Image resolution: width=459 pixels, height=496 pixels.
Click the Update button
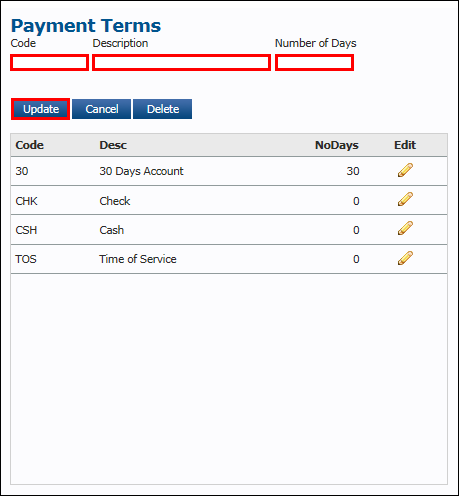tap(41, 109)
